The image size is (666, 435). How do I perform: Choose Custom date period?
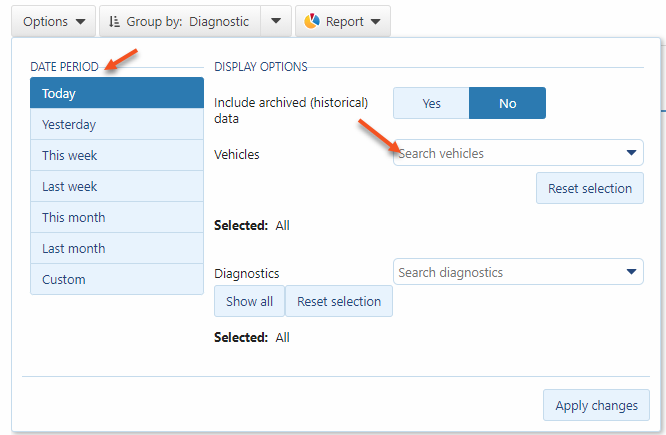117,280
